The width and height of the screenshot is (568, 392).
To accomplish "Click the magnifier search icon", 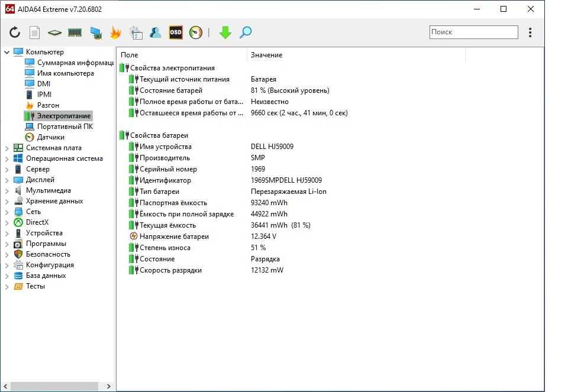I will click(246, 33).
